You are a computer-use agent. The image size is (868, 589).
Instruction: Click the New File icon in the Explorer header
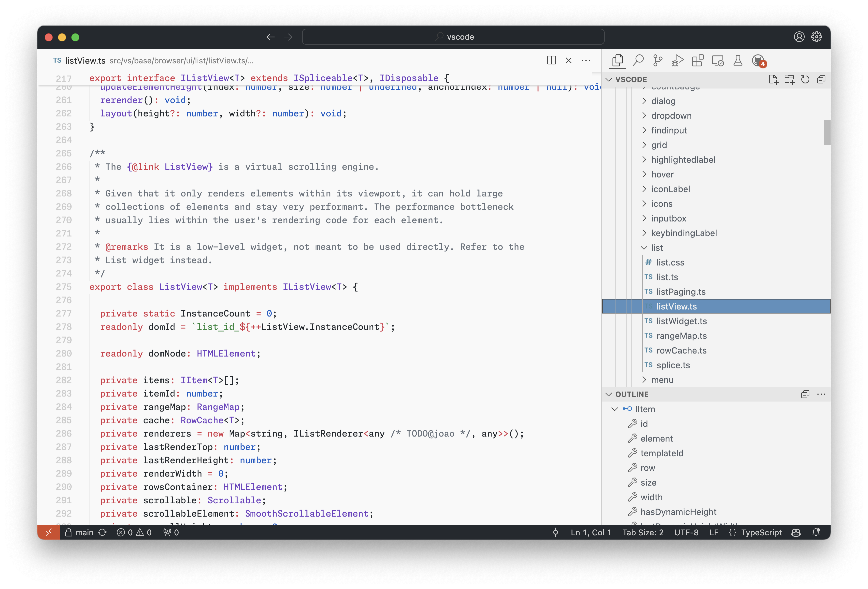coord(773,79)
